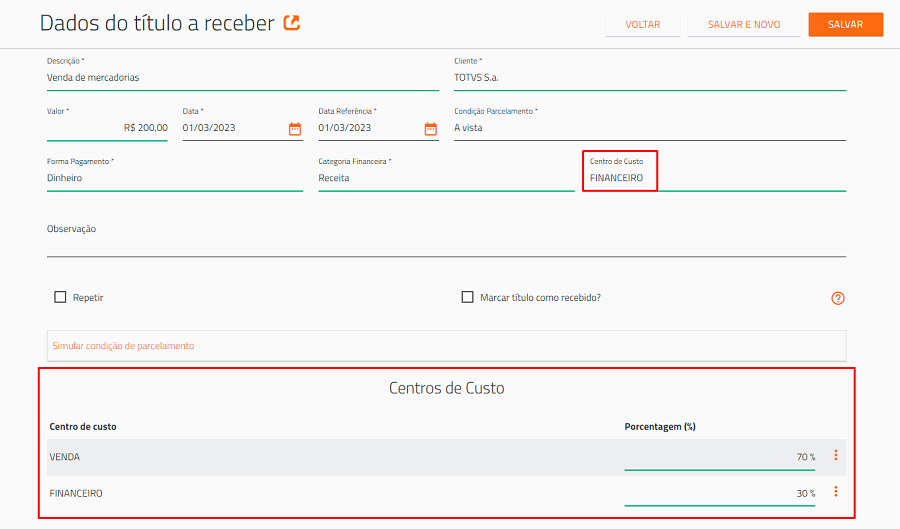
Task: Open the Condição Parcelamento dropdown
Action: point(650,127)
